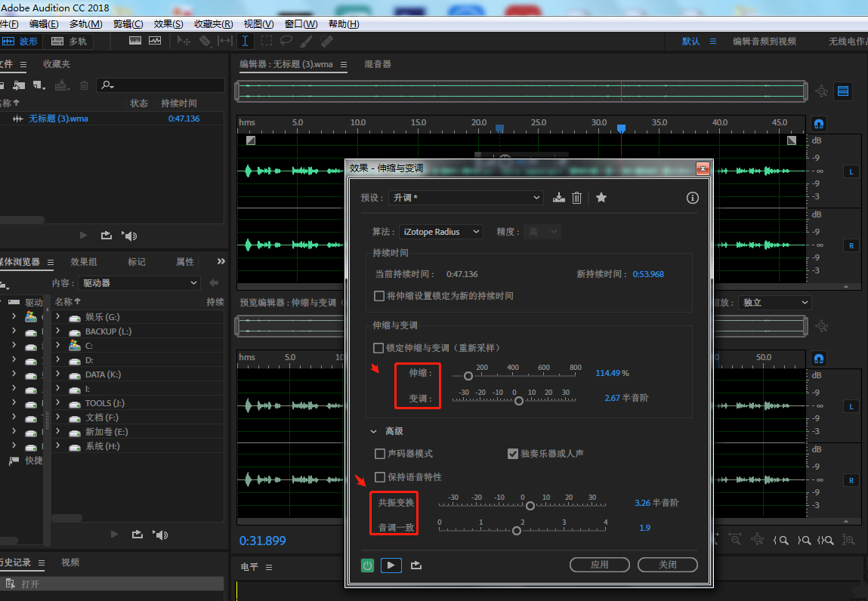
Task: Open the 内容 驱动器 dropdown
Action: pos(139,283)
